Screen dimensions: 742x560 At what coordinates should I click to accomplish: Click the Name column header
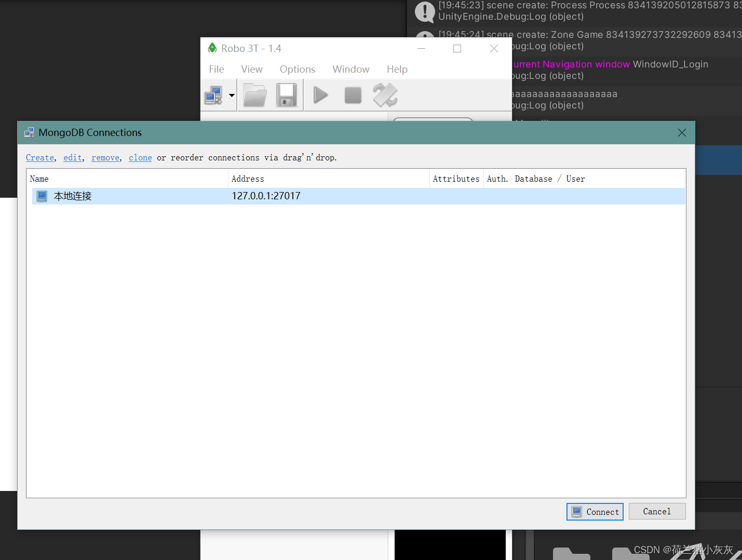pos(127,179)
